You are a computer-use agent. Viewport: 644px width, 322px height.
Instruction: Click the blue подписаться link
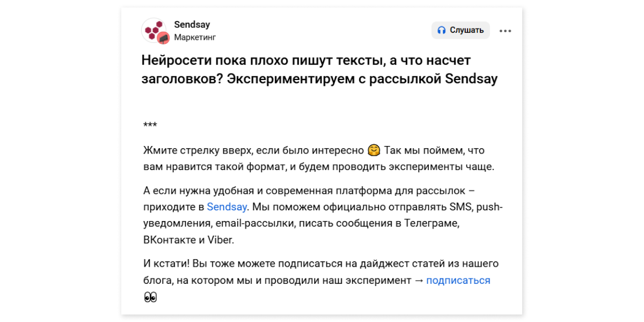(458, 280)
